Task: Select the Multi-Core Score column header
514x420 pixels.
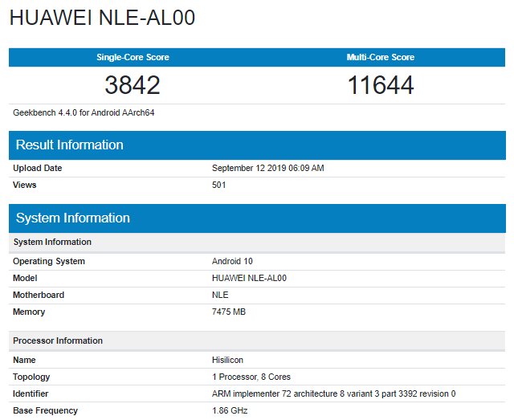Action: [381, 58]
